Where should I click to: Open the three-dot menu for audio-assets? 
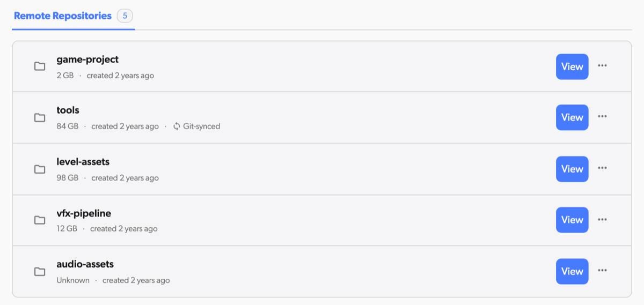[x=602, y=270]
